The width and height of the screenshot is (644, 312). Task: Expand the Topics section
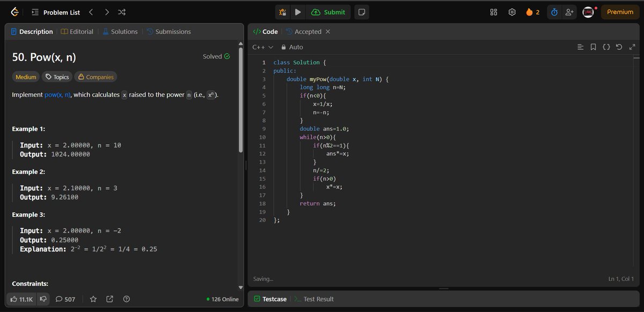(x=56, y=77)
